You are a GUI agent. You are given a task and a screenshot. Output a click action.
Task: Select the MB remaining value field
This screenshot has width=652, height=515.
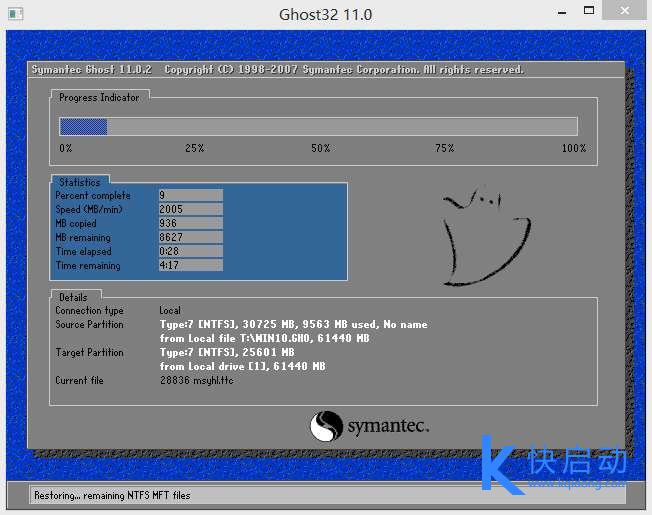pyautogui.click(x=190, y=238)
